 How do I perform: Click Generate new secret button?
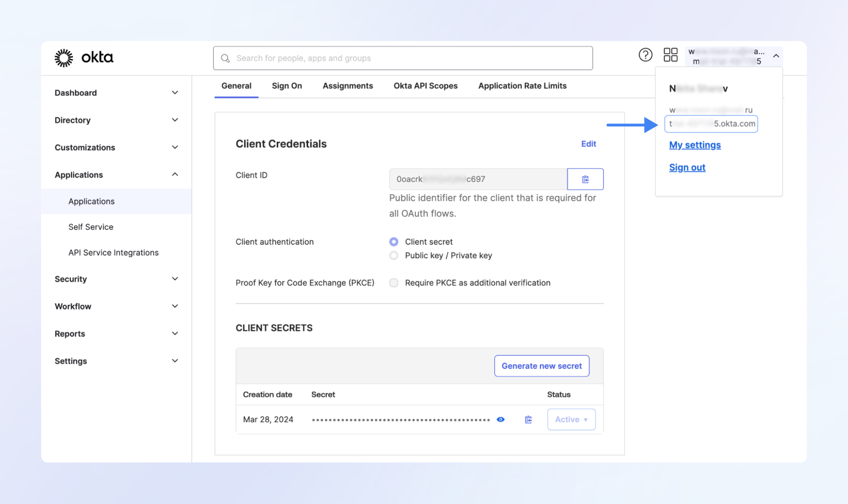(x=542, y=366)
